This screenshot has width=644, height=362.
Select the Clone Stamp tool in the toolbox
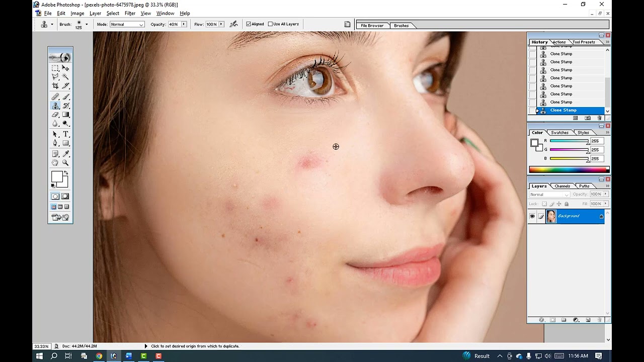click(55, 106)
